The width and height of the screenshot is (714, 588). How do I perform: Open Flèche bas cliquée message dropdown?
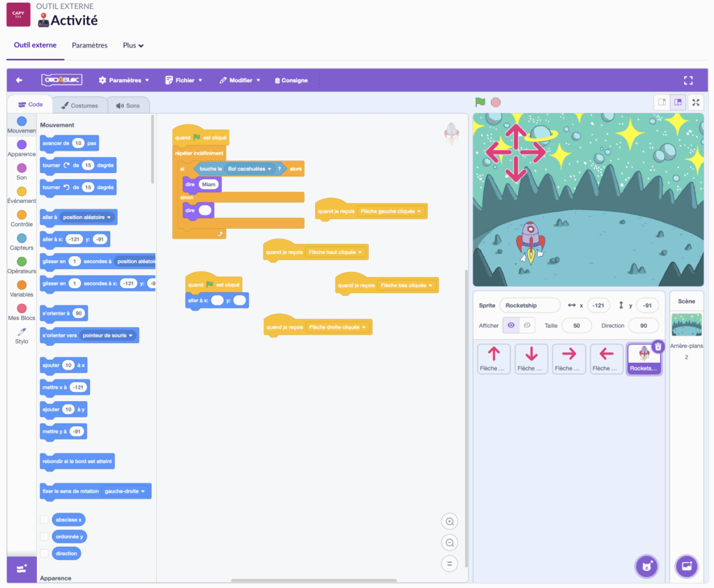point(407,285)
